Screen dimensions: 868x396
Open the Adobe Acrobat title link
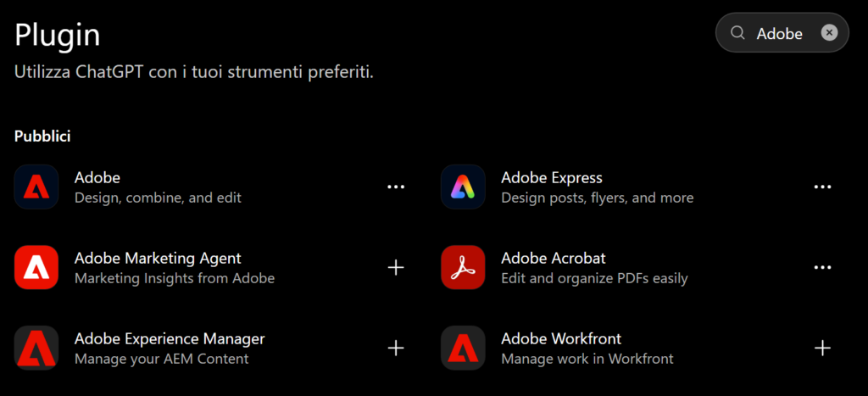click(554, 258)
